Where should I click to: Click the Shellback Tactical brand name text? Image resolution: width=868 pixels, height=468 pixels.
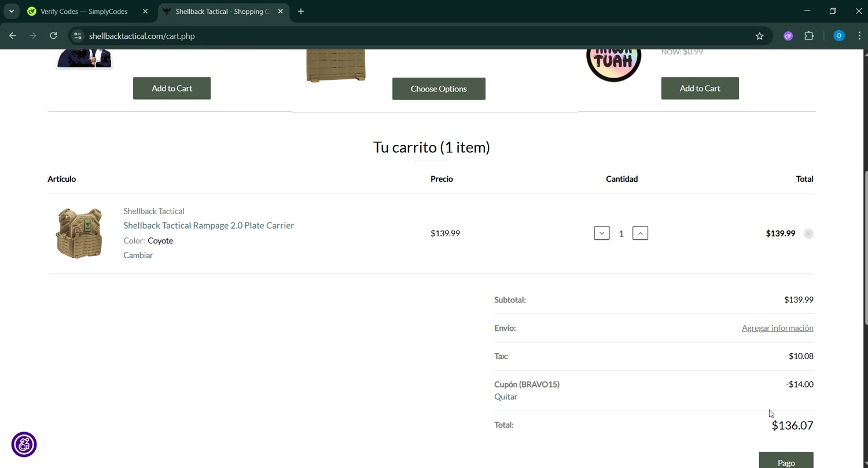tap(154, 211)
